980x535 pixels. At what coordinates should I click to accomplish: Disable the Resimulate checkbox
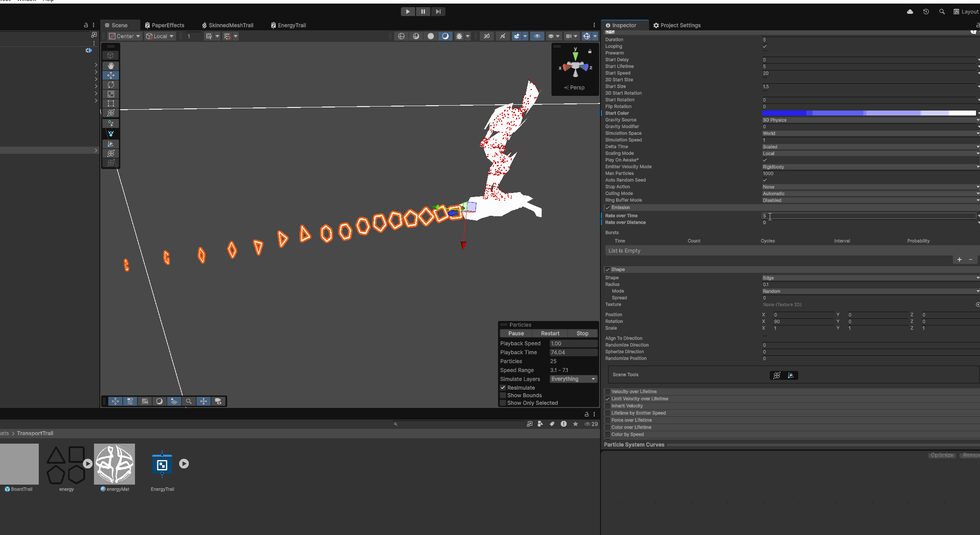click(503, 388)
